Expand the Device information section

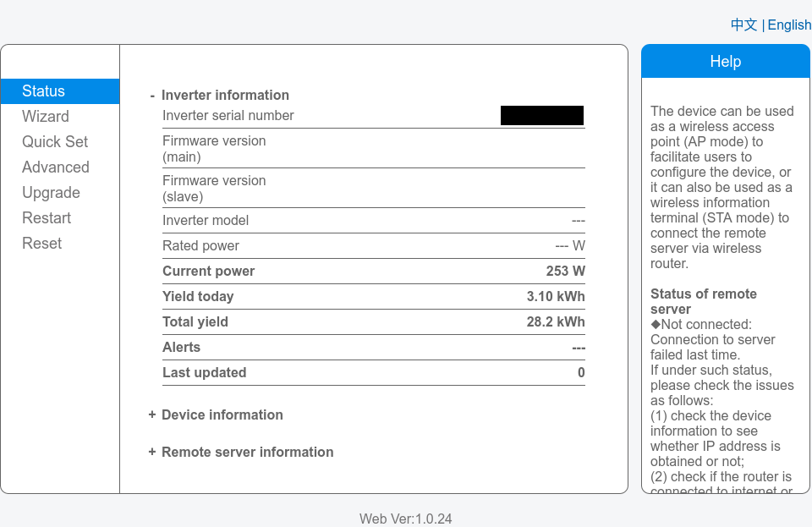pos(222,415)
